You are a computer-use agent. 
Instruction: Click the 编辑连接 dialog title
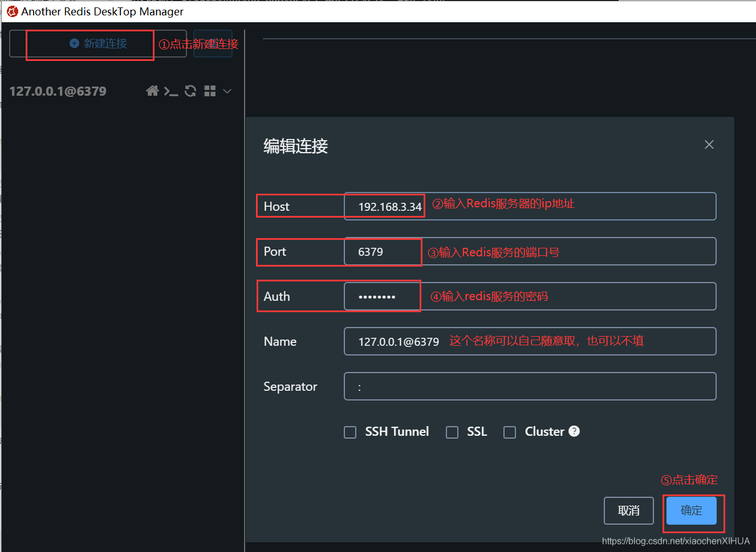(x=295, y=146)
